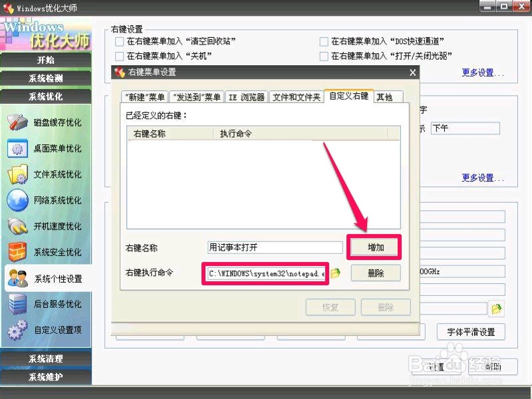Switch to “新建”菜单 tab
Screen dimensions: 532x399
145,97
